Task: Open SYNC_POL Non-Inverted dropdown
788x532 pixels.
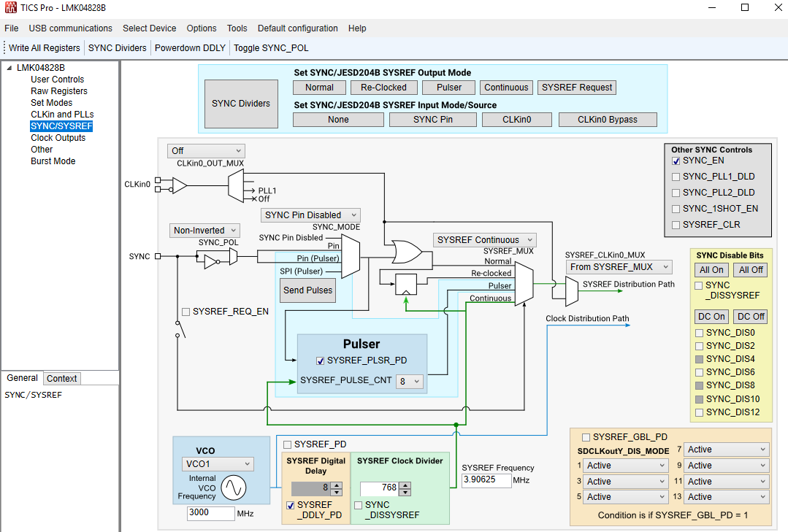Action: coord(204,231)
